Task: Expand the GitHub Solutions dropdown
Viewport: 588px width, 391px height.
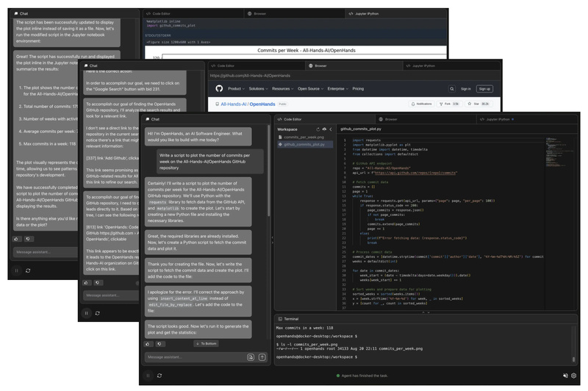Action: pos(258,89)
